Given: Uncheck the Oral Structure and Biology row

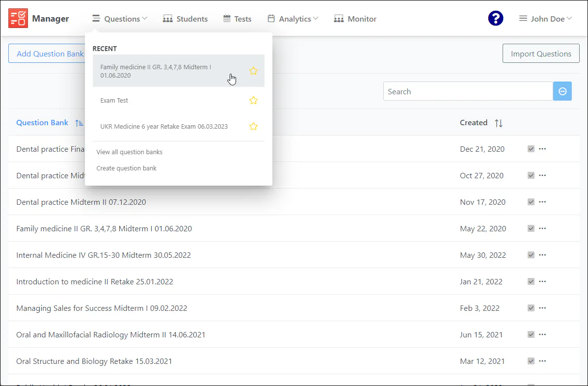Looking at the screenshot, I should tap(531, 361).
